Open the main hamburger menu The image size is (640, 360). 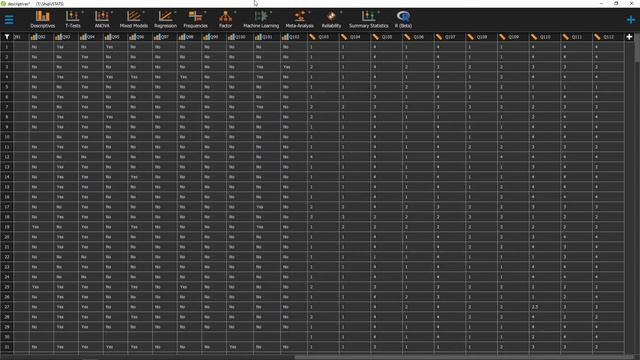(9, 19)
